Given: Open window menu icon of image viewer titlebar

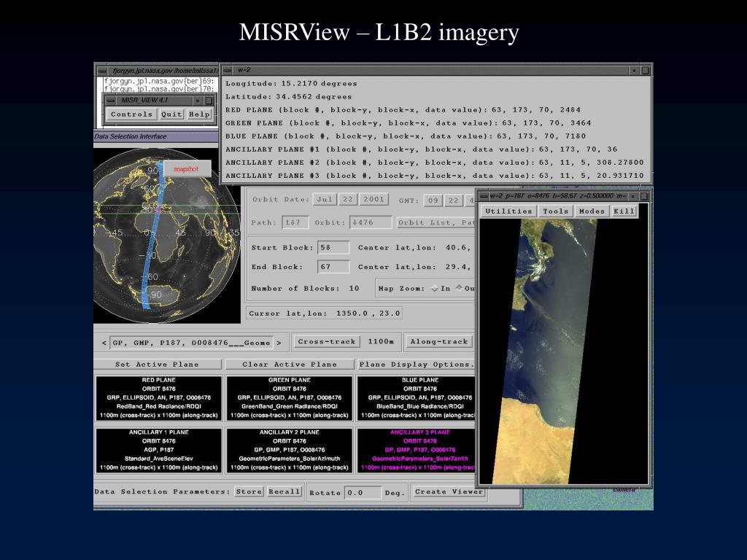Looking at the screenshot, I should coord(484,196).
